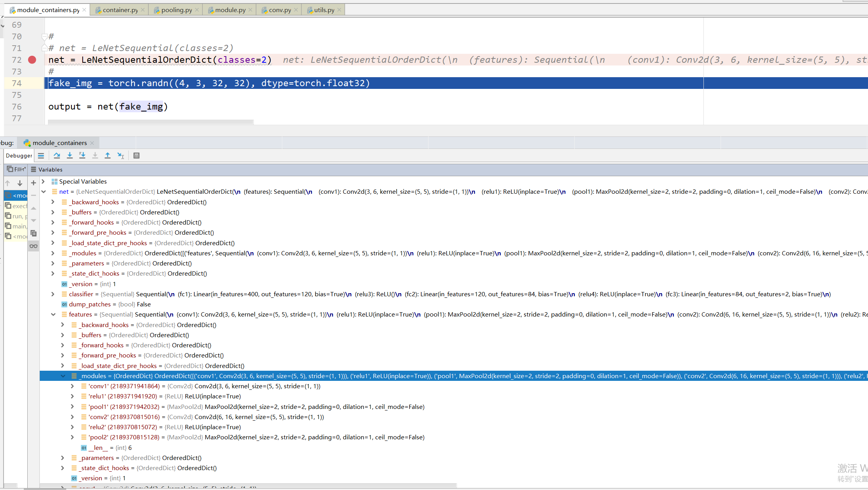Click the Step Out arrow icon
The width and height of the screenshot is (868, 490).
(108, 156)
